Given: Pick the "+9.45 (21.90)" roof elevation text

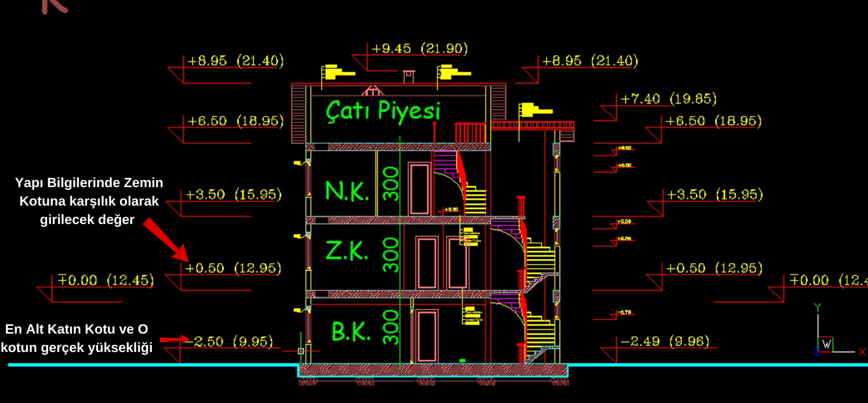Looking at the screenshot, I should [419, 49].
